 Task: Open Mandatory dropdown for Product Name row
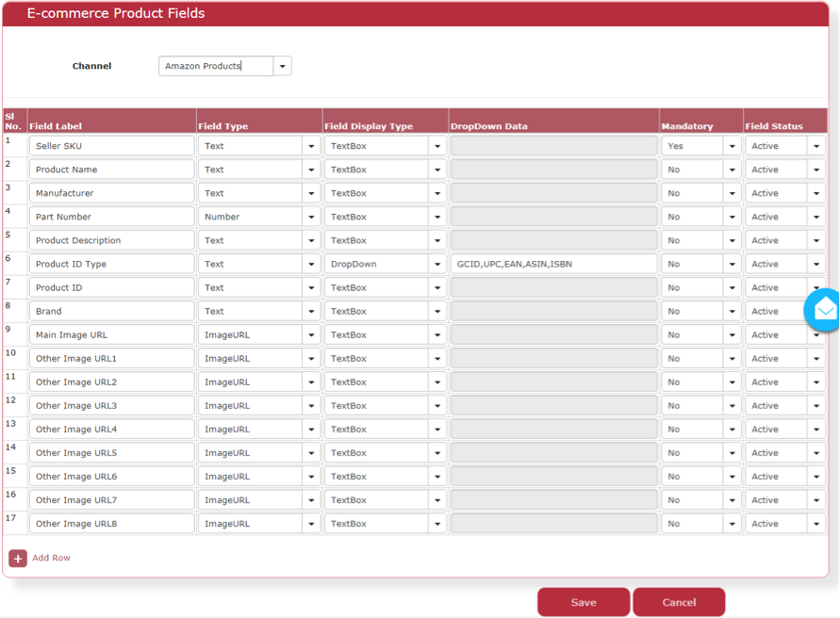[x=732, y=170]
